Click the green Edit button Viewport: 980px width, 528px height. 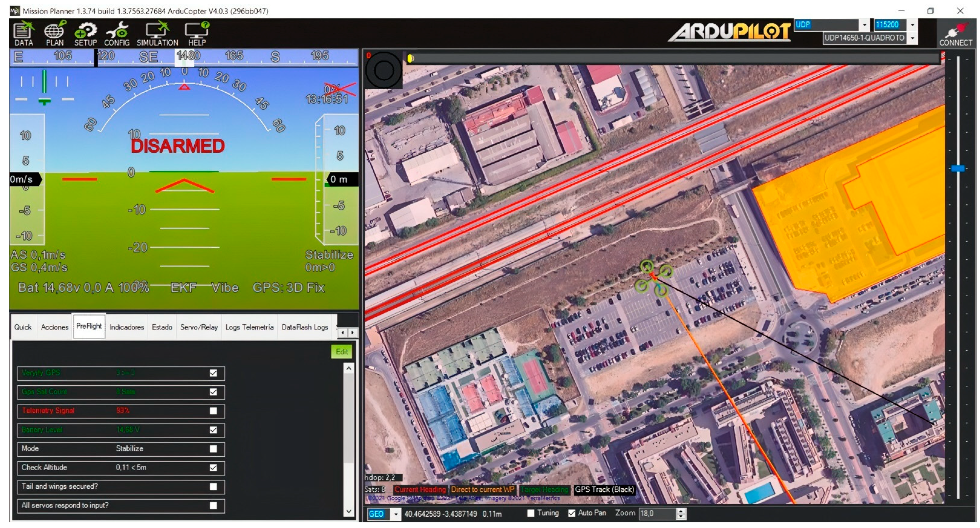[341, 352]
